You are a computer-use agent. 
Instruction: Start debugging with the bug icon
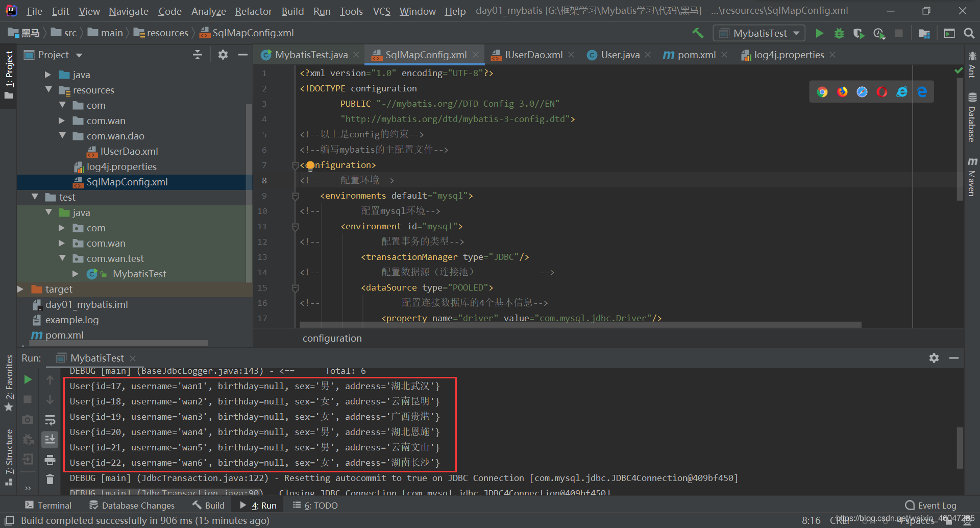[x=839, y=33]
